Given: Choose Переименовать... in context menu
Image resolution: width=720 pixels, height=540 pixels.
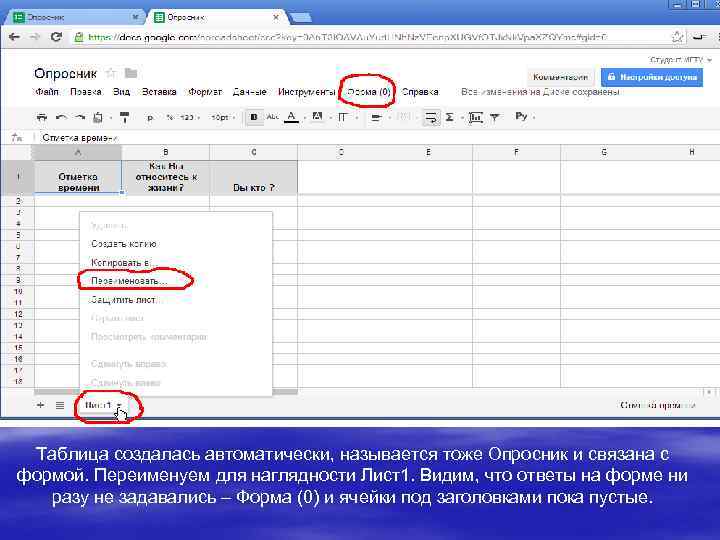Looking at the screenshot, I should 129,281.
